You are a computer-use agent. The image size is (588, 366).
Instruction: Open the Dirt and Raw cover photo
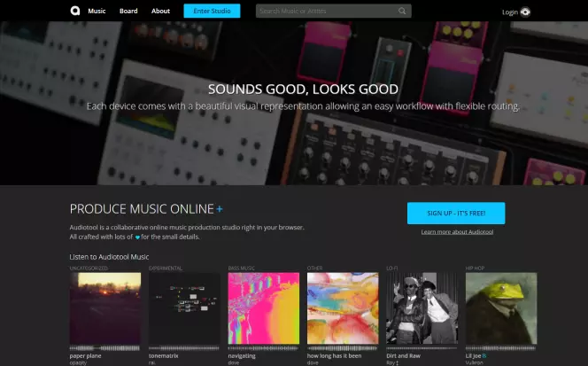pyautogui.click(x=422, y=308)
